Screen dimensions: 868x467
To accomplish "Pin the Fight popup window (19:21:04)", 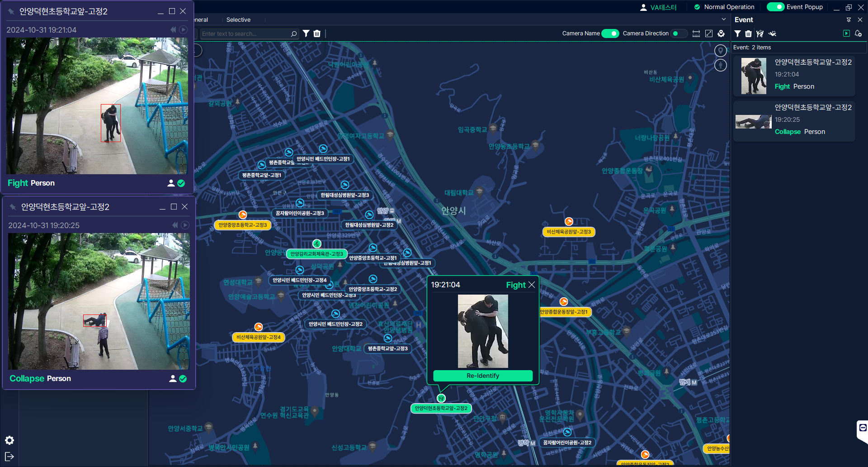I will coord(11,11).
